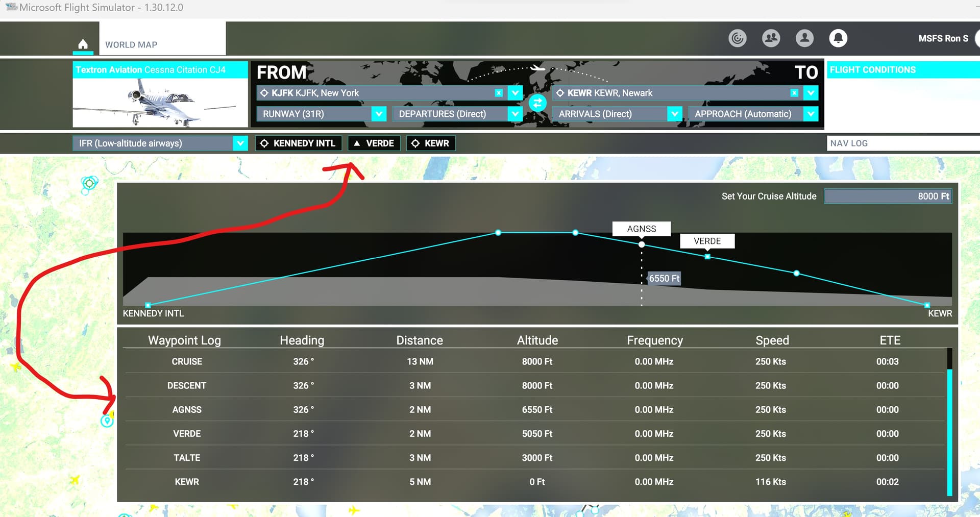The width and height of the screenshot is (980, 517).
Task: Open the player profile icon
Action: pyautogui.click(x=804, y=38)
